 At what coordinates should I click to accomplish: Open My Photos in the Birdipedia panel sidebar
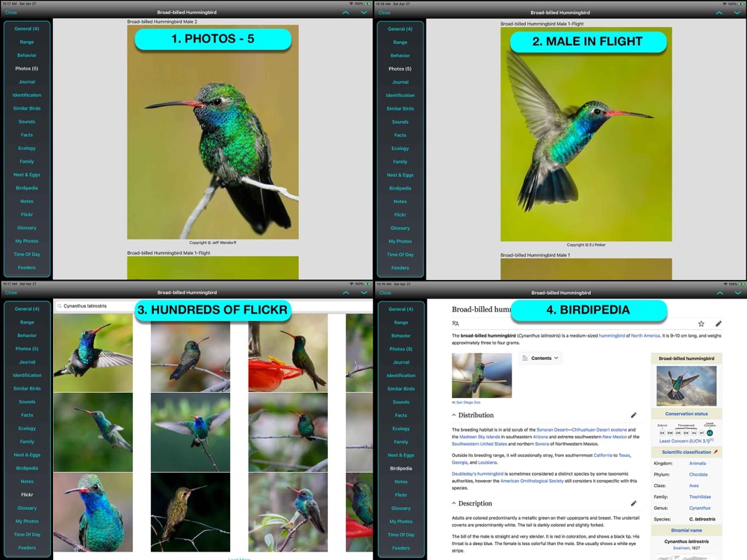click(401, 521)
